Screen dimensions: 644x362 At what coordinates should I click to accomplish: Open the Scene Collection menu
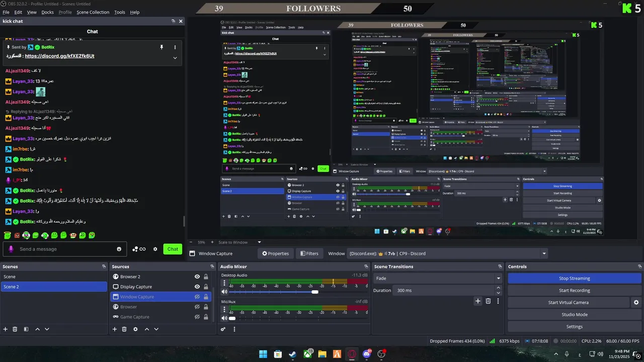pyautogui.click(x=93, y=12)
